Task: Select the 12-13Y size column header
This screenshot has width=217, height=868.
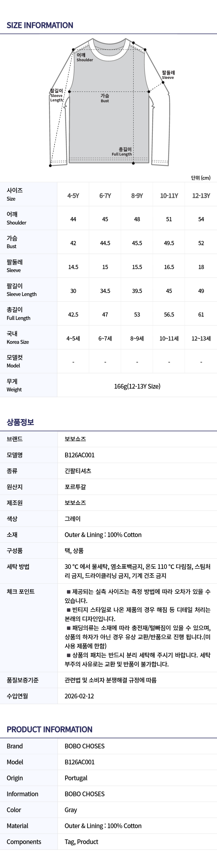Action: click(x=201, y=195)
